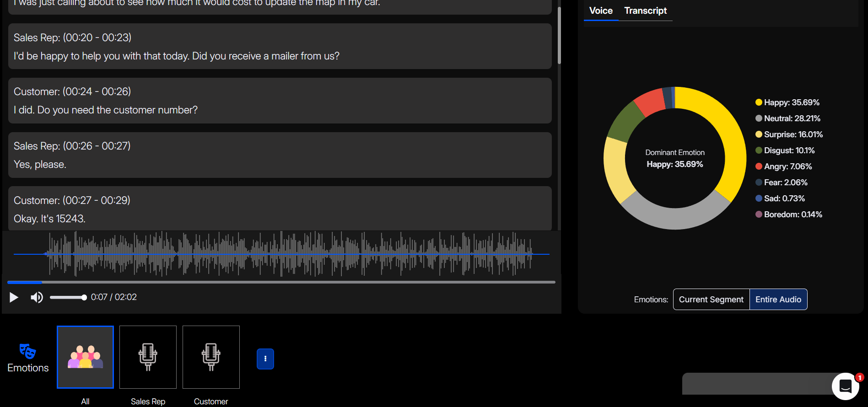Open the blue three-dot options menu
Image resolution: width=868 pixels, height=407 pixels.
point(265,359)
